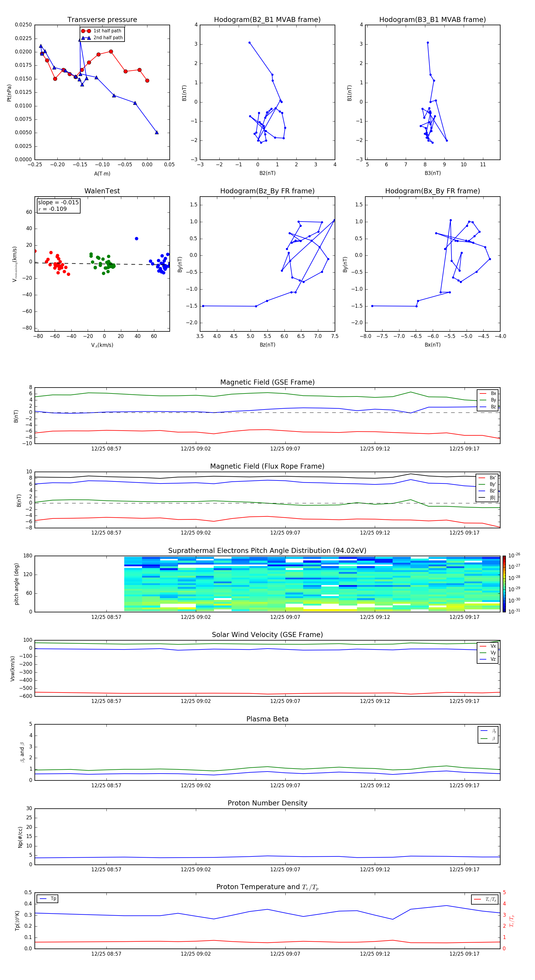Click the "Hodogram(B3_B1 MVAB frame)" title
The height and width of the screenshot is (980, 535).
click(x=432, y=20)
